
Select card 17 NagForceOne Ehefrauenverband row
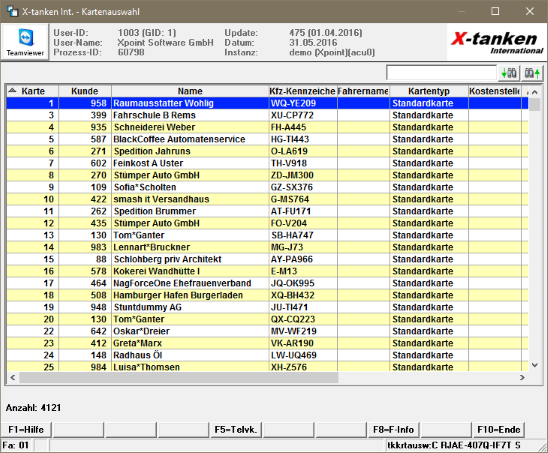pyautogui.click(x=267, y=283)
